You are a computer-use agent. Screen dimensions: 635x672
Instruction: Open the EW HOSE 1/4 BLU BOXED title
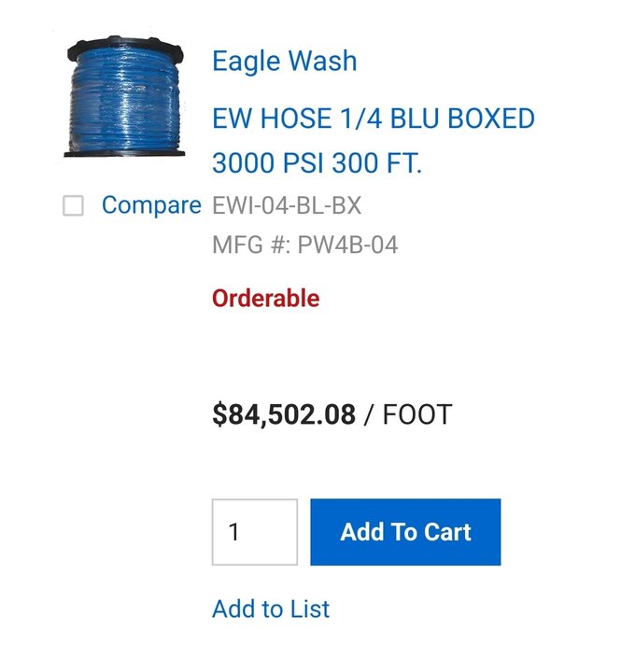[374, 119]
